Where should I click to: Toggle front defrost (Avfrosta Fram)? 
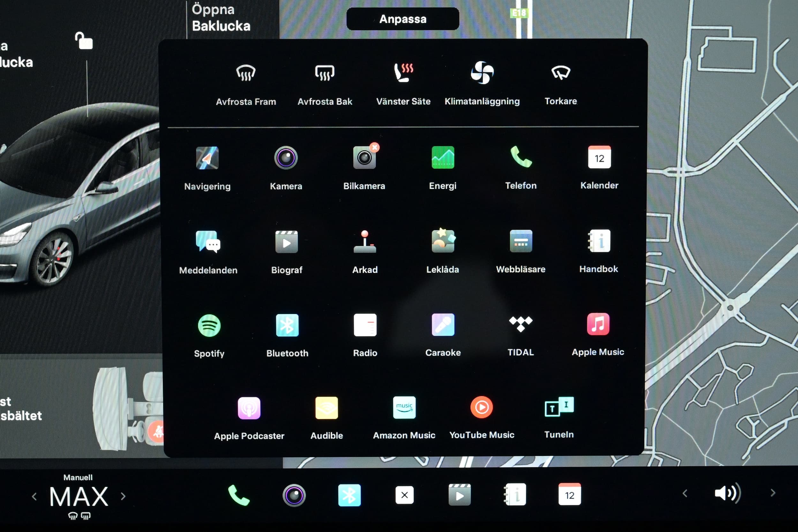[246, 73]
